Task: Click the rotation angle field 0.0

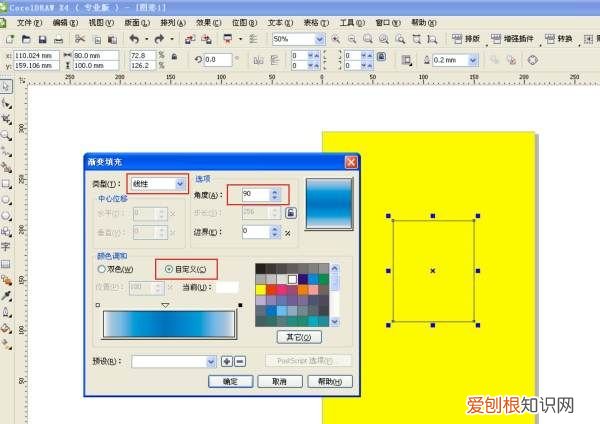Action: 218,60
